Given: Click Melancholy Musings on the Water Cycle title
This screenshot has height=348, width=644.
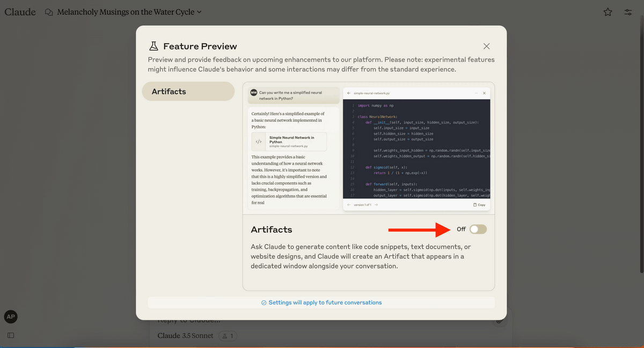Looking at the screenshot, I should tap(126, 12).
